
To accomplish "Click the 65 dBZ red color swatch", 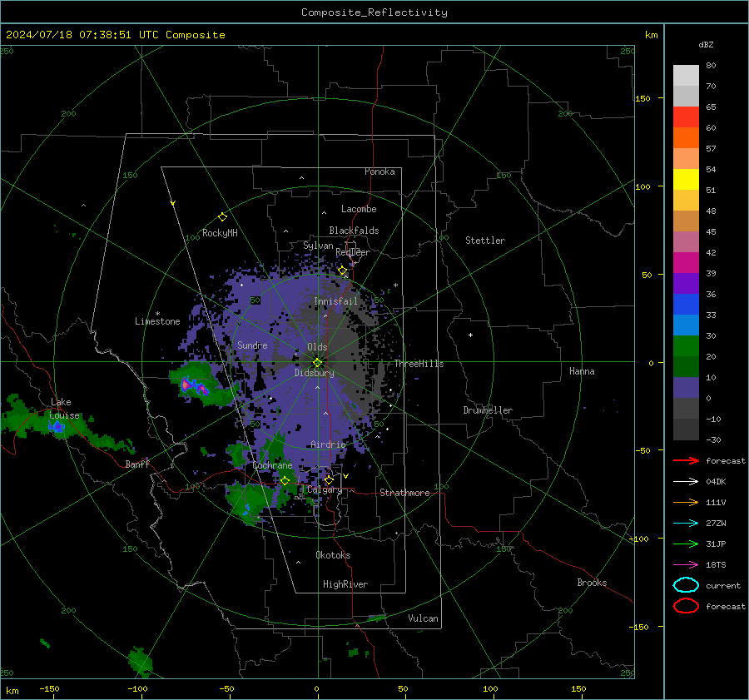I will tap(686, 117).
